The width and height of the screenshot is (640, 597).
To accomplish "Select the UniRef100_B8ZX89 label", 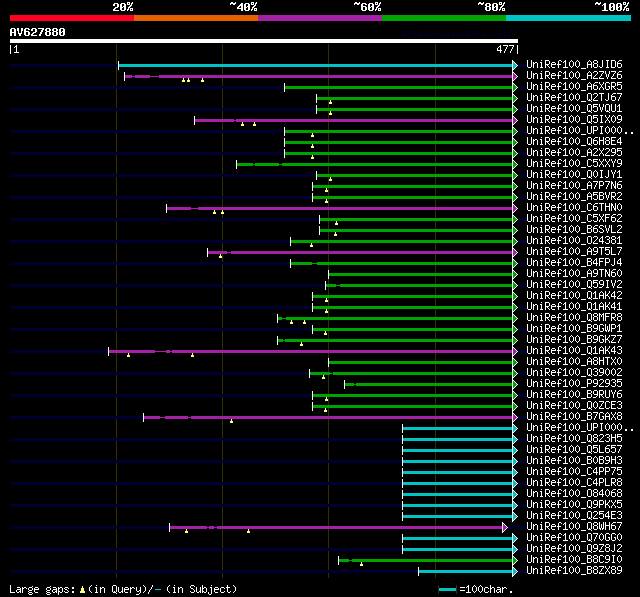I will (574, 571).
